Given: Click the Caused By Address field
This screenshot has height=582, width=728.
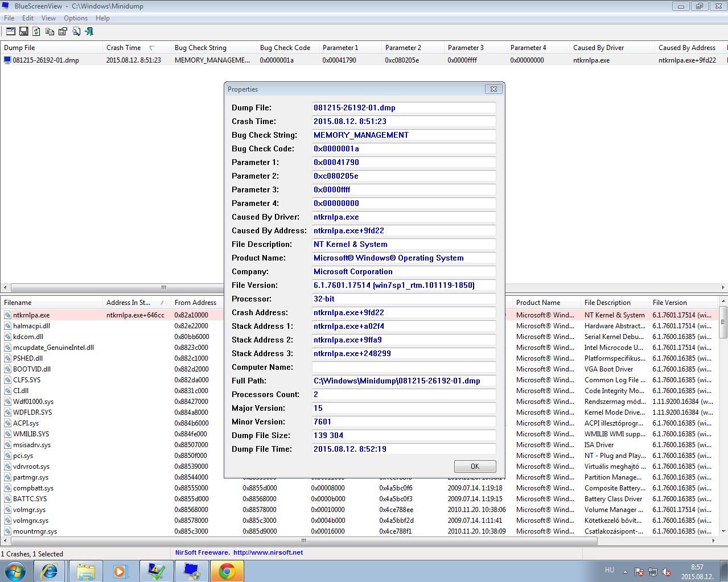Looking at the screenshot, I should 404,230.
